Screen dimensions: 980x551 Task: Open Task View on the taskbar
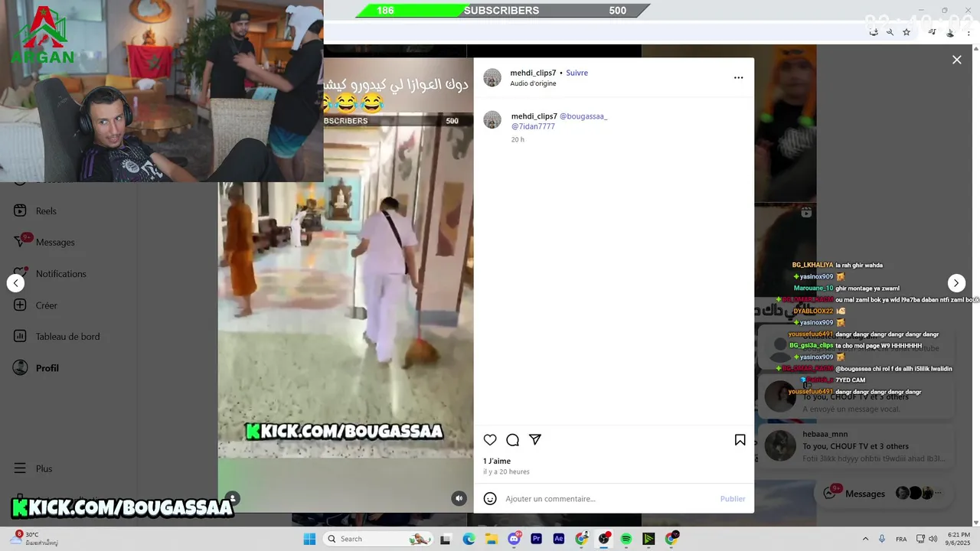pyautogui.click(x=446, y=539)
